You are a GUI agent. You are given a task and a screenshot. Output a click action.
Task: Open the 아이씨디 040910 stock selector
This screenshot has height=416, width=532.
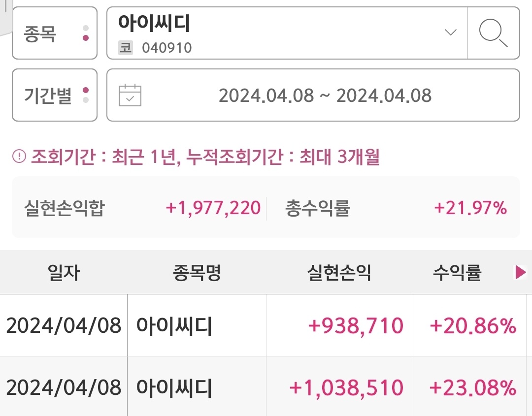287,33
